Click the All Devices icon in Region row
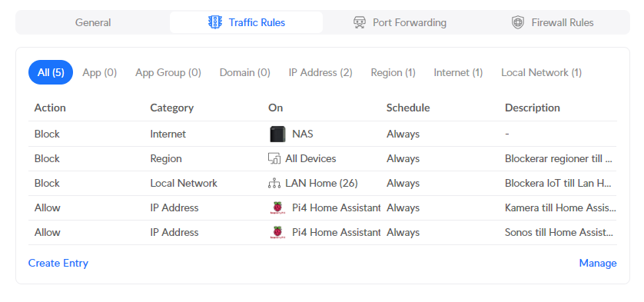 pyautogui.click(x=274, y=158)
